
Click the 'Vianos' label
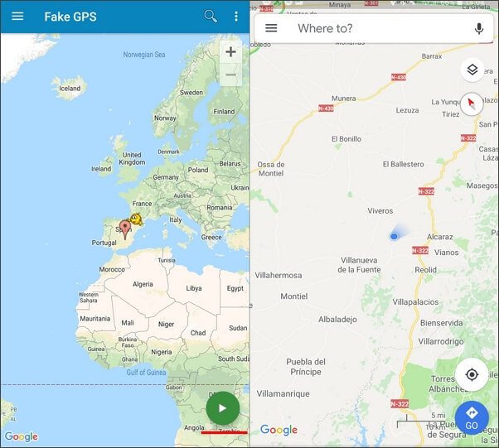447,253
